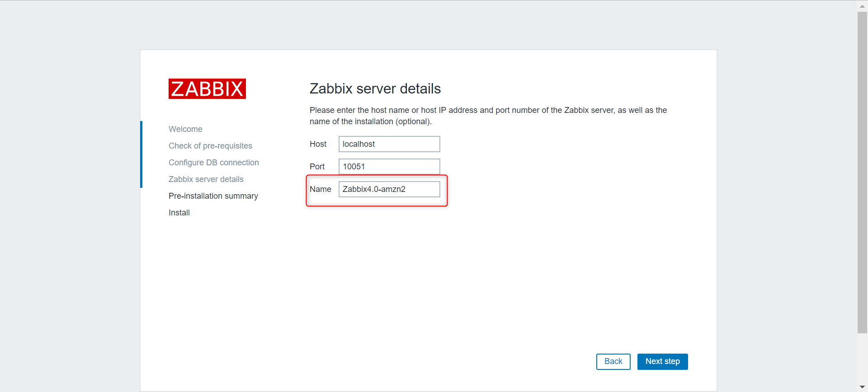Select the Install step in sidebar
The width and height of the screenshot is (868, 392).
[179, 213]
